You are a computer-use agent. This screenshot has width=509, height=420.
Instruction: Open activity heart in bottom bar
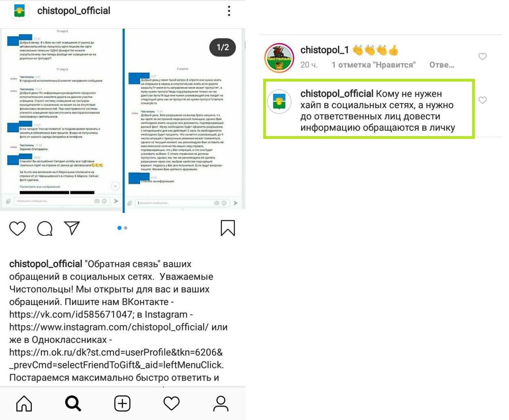172,404
